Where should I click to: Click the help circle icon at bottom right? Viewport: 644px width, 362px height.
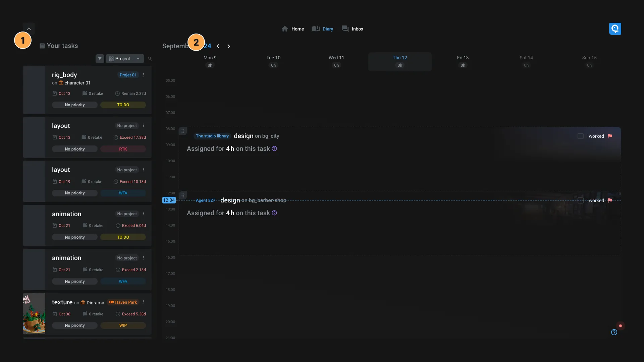pyautogui.click(x=614, y=332)
